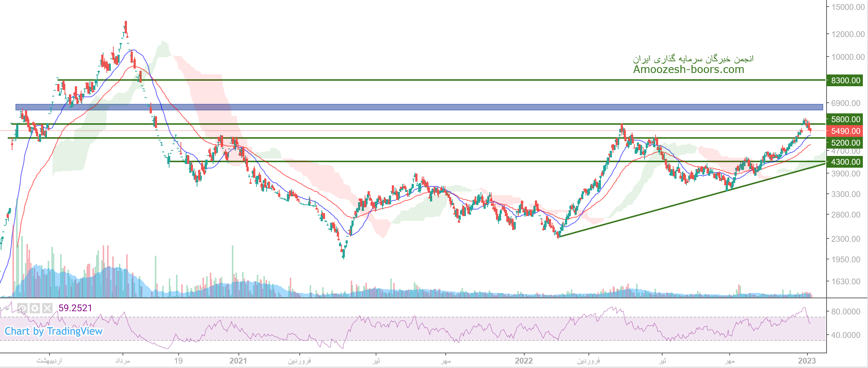Open RSI indicator settings gear

(35, 308)
